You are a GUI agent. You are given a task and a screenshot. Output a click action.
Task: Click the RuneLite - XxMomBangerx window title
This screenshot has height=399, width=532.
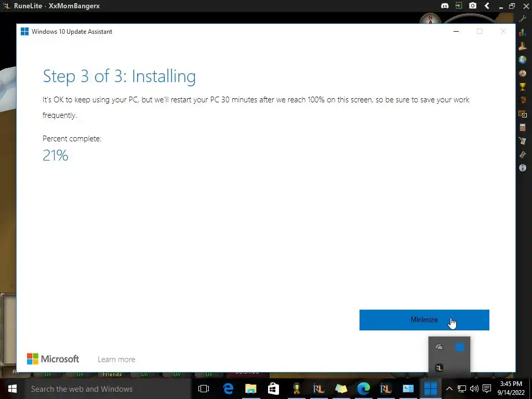(57, 6)
